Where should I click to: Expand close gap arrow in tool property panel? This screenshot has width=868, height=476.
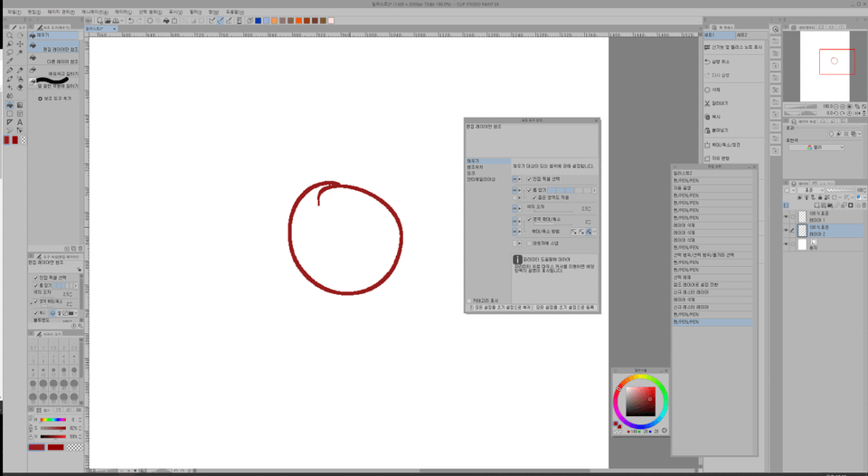[x=75, y=286]
